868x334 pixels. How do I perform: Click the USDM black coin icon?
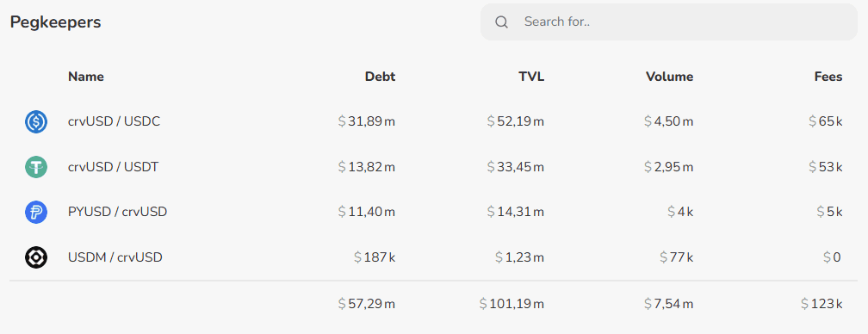[x=36, y=257]
